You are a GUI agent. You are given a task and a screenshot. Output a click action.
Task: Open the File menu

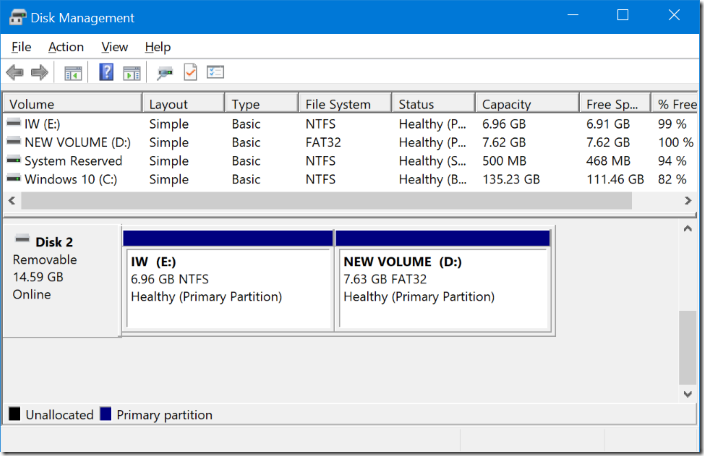21,47
